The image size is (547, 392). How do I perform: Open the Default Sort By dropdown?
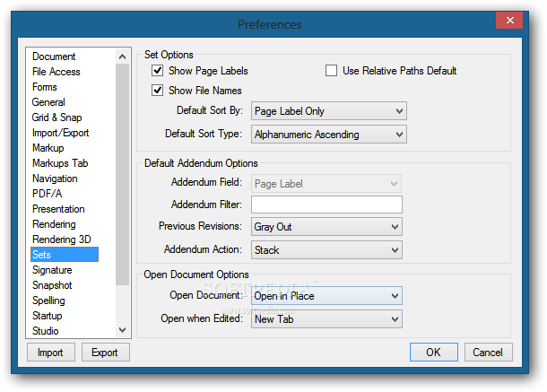328,111
